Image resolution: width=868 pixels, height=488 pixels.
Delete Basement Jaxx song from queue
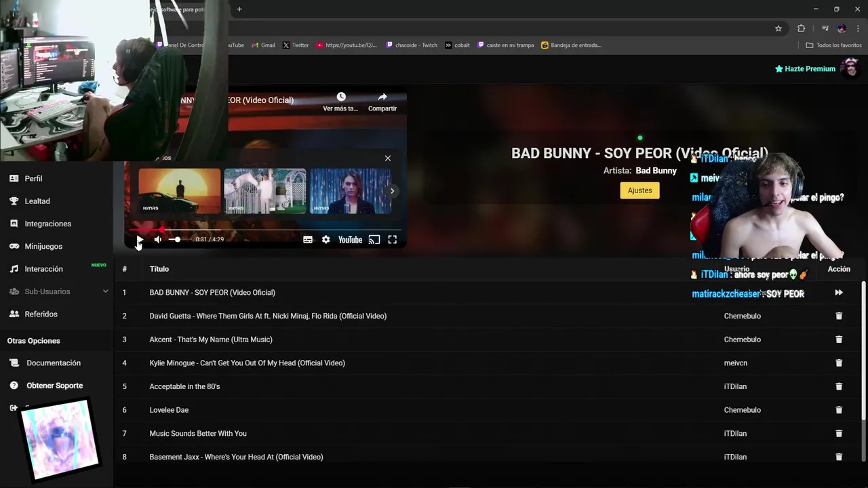[839, 457]
